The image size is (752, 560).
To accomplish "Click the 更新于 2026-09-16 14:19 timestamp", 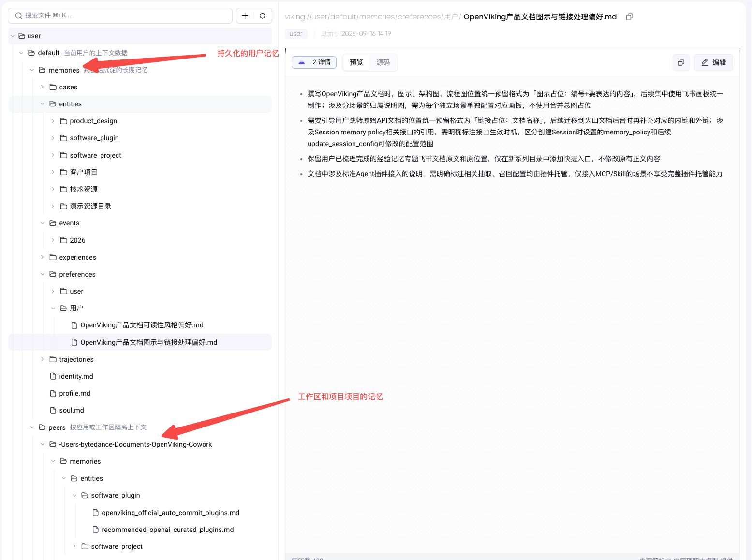I will (x=356, y=34).
